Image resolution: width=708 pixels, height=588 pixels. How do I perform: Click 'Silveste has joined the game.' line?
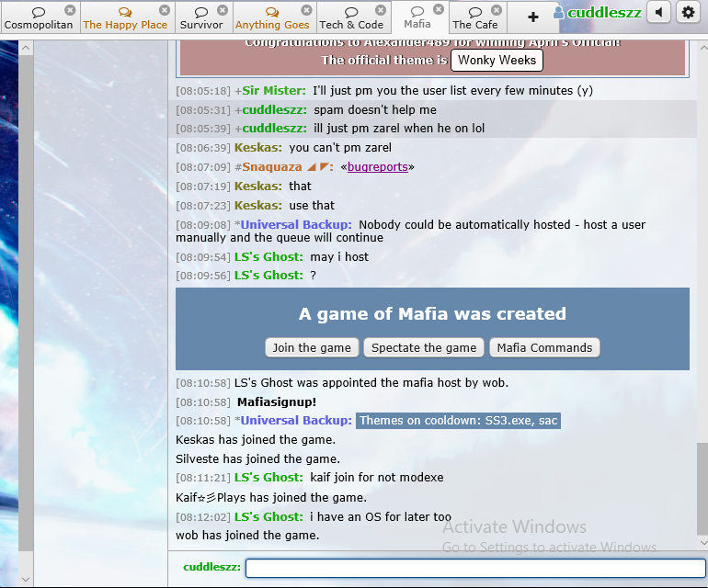click(x=257, y=459)
